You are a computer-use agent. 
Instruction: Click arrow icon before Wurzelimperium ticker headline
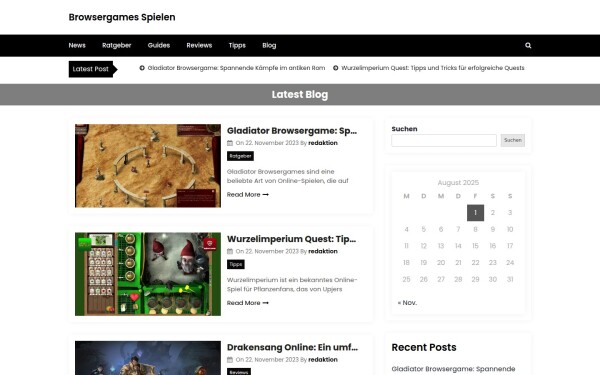point(336,68)
